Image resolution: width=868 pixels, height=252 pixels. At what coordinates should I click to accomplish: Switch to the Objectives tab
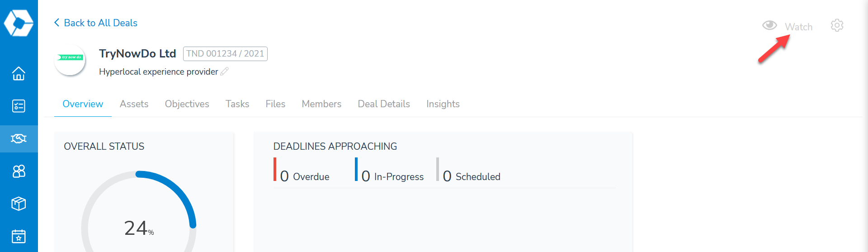[x=187, y=104]
